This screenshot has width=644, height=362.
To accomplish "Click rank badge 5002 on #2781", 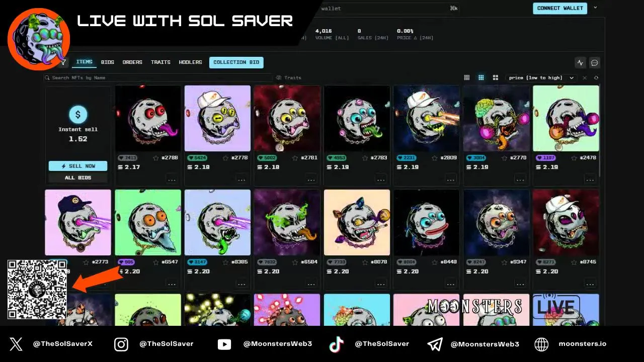I will pyautogui.click(x=267, y=158).
